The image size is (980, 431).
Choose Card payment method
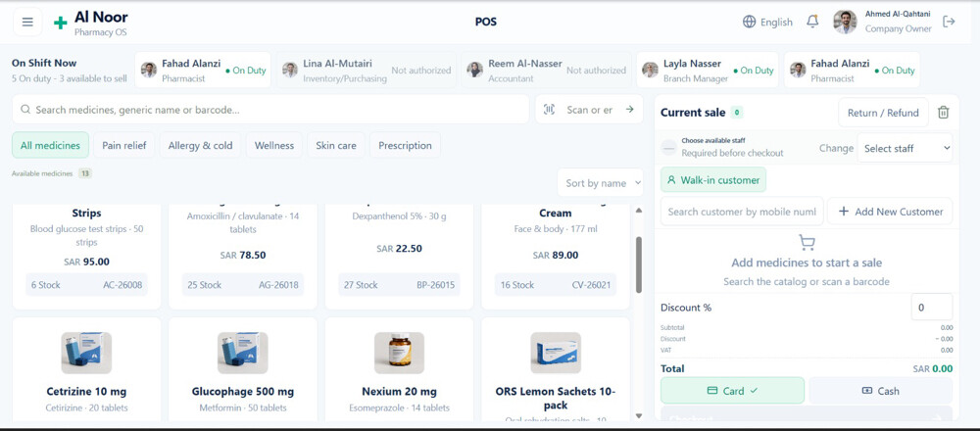tap(732, 391)
